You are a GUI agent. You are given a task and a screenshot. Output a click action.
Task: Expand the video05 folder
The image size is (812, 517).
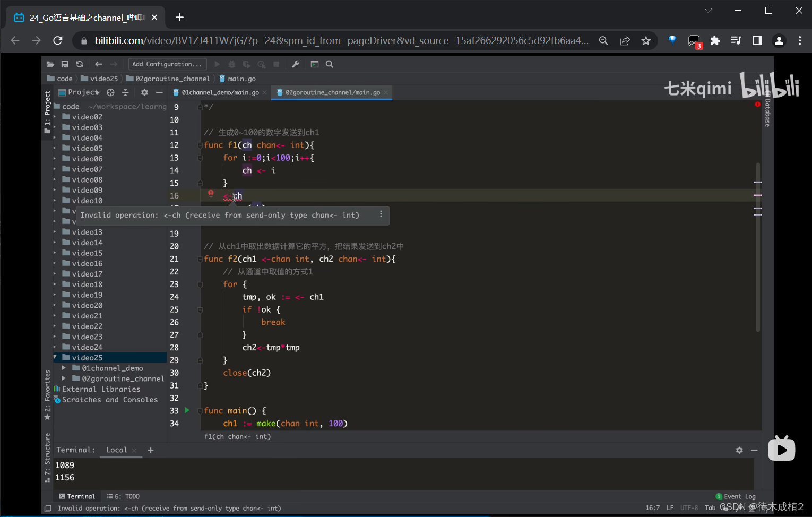click(55, 149)
